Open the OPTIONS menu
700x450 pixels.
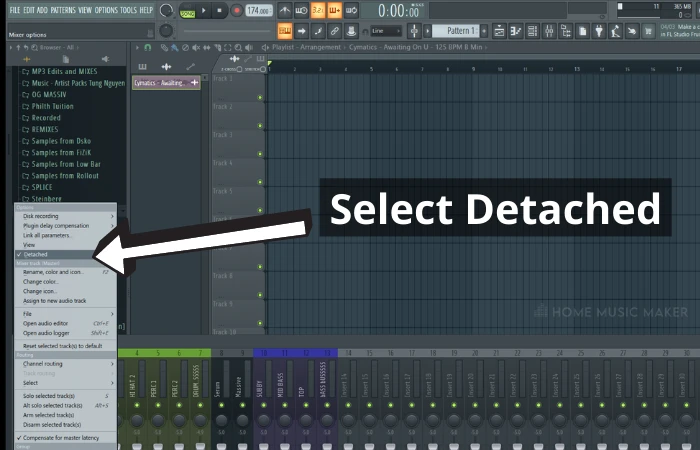[x=106, y=10]
